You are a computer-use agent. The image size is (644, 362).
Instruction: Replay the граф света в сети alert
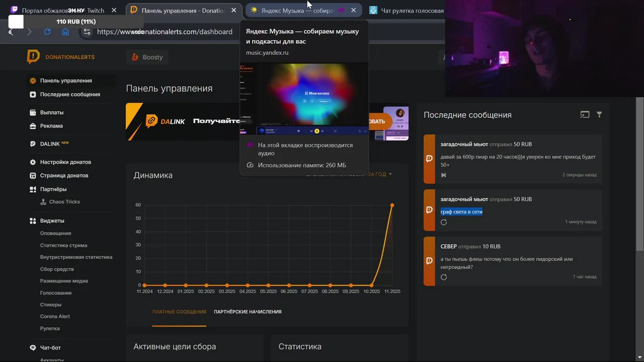click(444, 222)
